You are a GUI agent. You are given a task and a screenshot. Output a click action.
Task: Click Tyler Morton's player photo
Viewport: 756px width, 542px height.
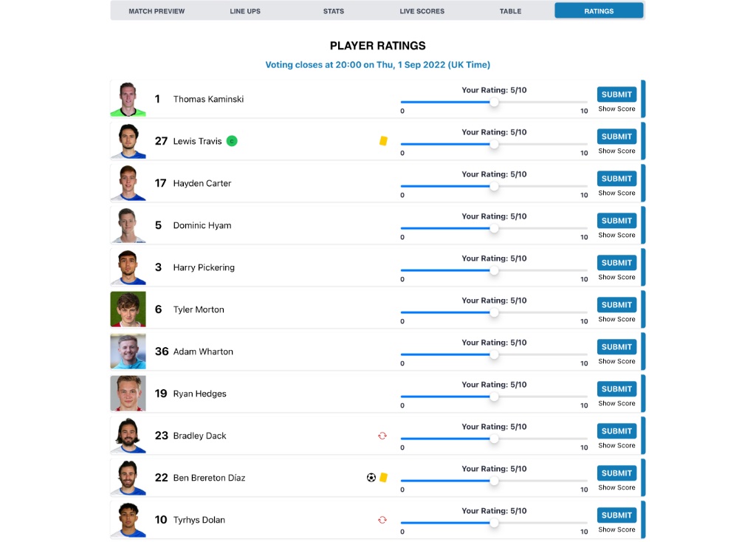coord(128,309)
